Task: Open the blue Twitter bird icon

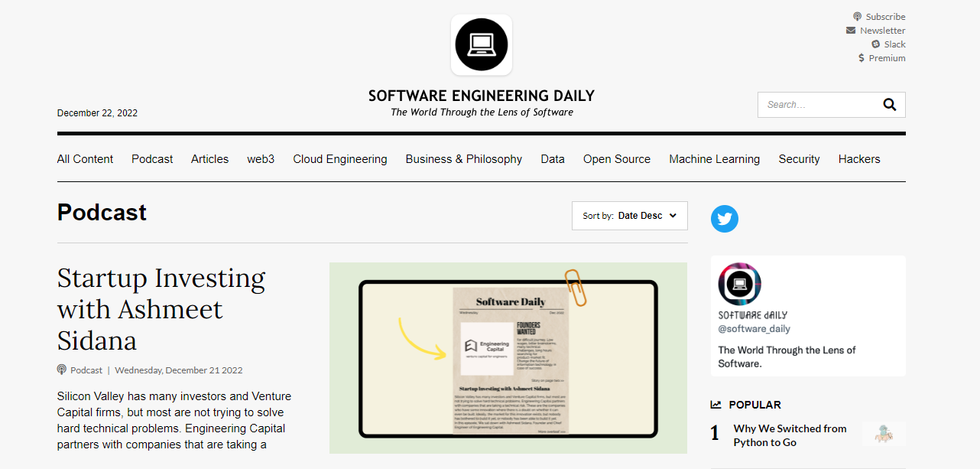Action: pyautogui.click(x=725, y=219)
